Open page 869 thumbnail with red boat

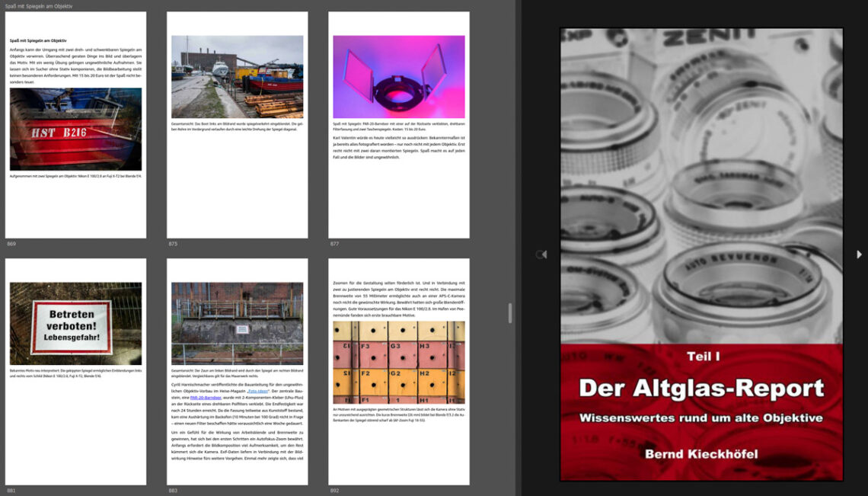(x=76, y=125)
